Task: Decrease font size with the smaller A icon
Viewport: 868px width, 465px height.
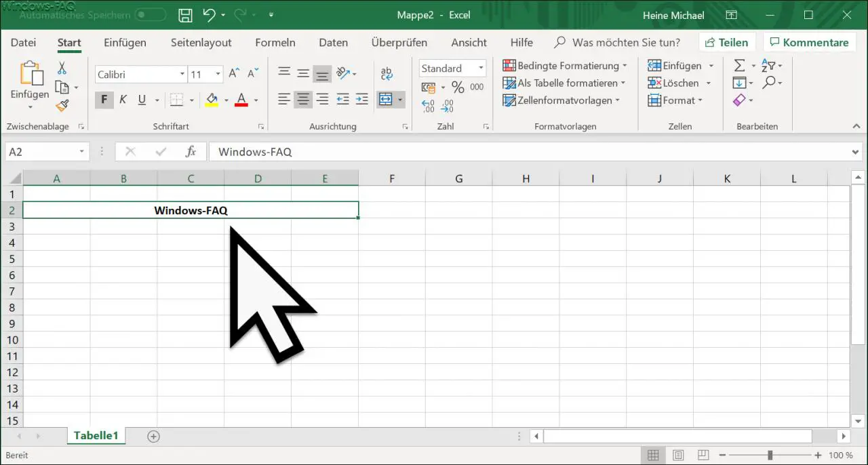Action: pyautogui.click(x=253, y=74)
